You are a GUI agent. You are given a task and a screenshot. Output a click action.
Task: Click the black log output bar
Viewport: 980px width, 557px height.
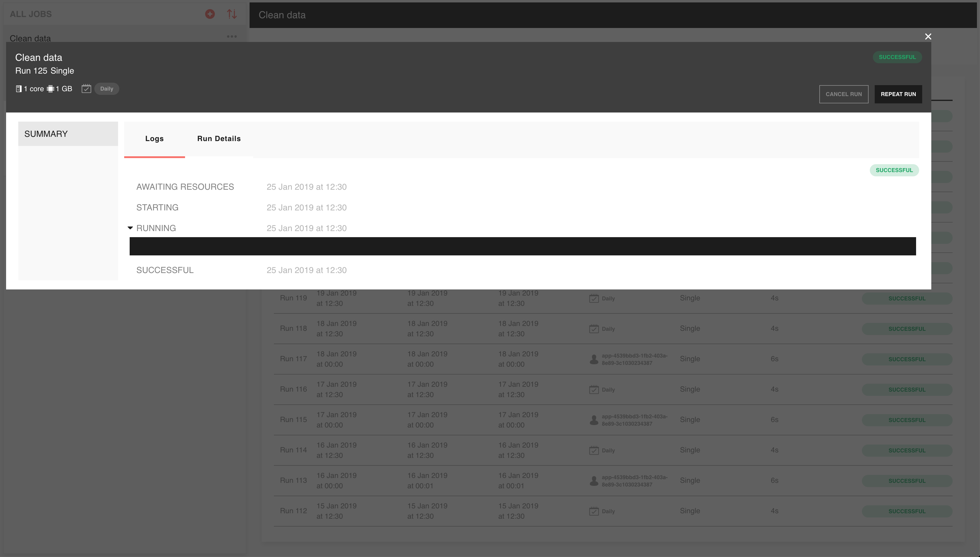[523, 246]
